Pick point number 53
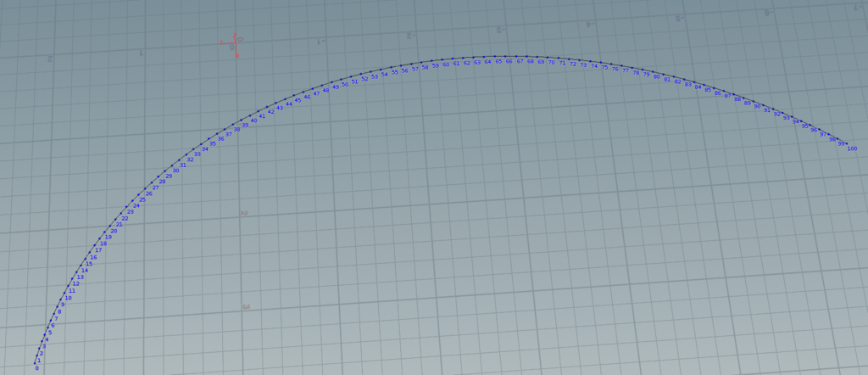Screen dimensions: 868x375 click(375, 76)
